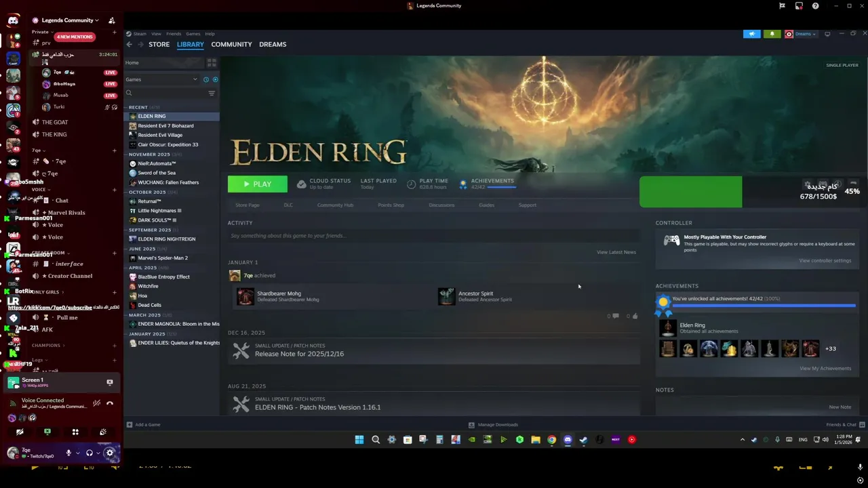Open the View menu in Steam
This screenshot has width=868, height=488.
pos(156,33)
